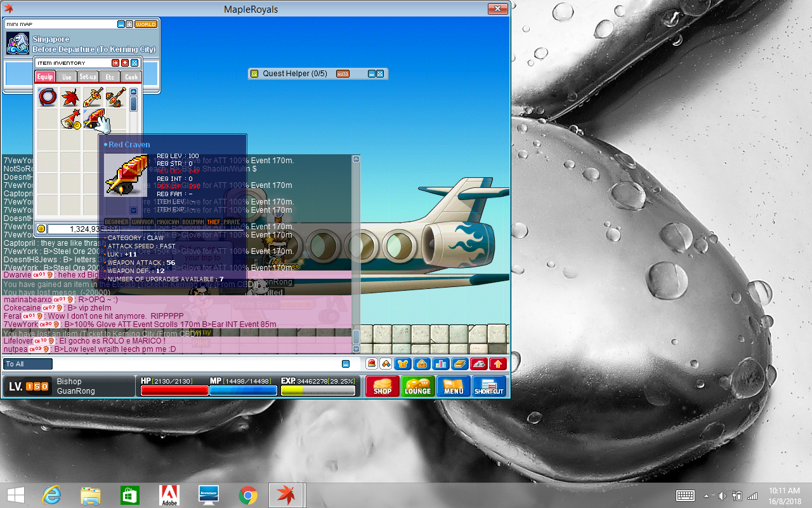The height and width of the screenshot is (508, 812).
Task: Open the character equipment window icon
Action: point(403,364)
